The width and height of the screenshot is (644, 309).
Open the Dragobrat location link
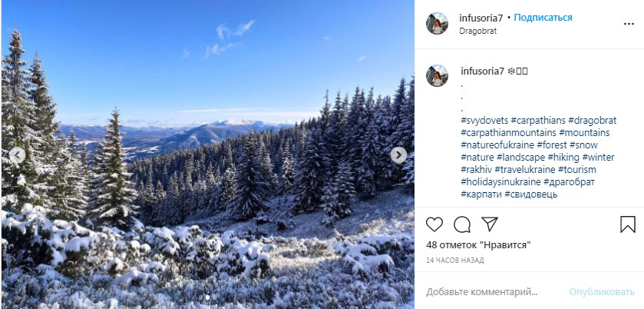478,32
